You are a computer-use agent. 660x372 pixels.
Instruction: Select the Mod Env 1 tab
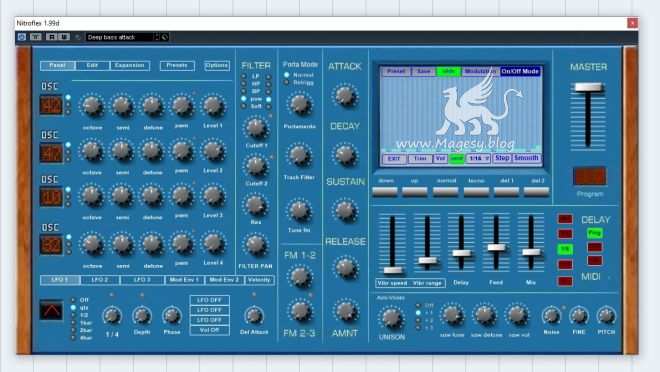click(184, 280)
